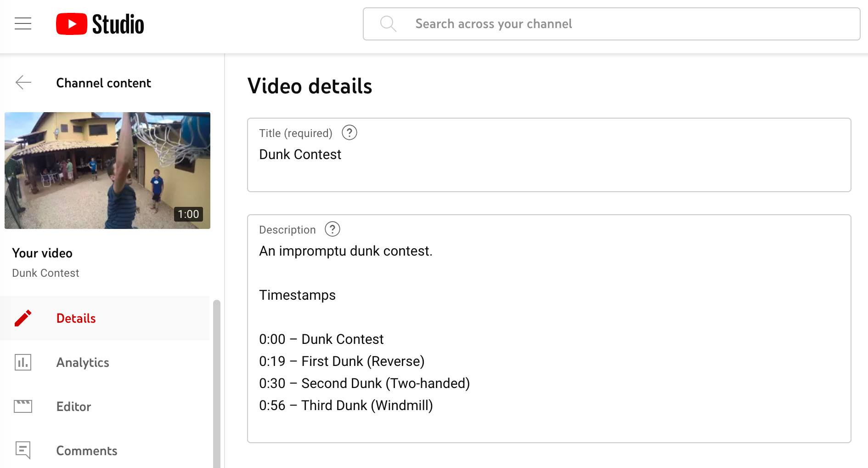868x468 pixels.
Task: Click the Details pencil icon
Action: (23, 318)
